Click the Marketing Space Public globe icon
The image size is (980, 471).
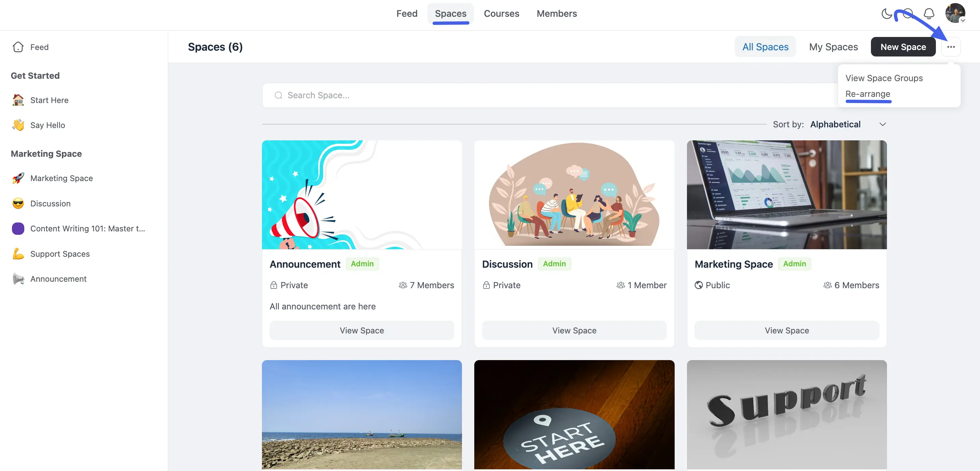click(699, 285)
